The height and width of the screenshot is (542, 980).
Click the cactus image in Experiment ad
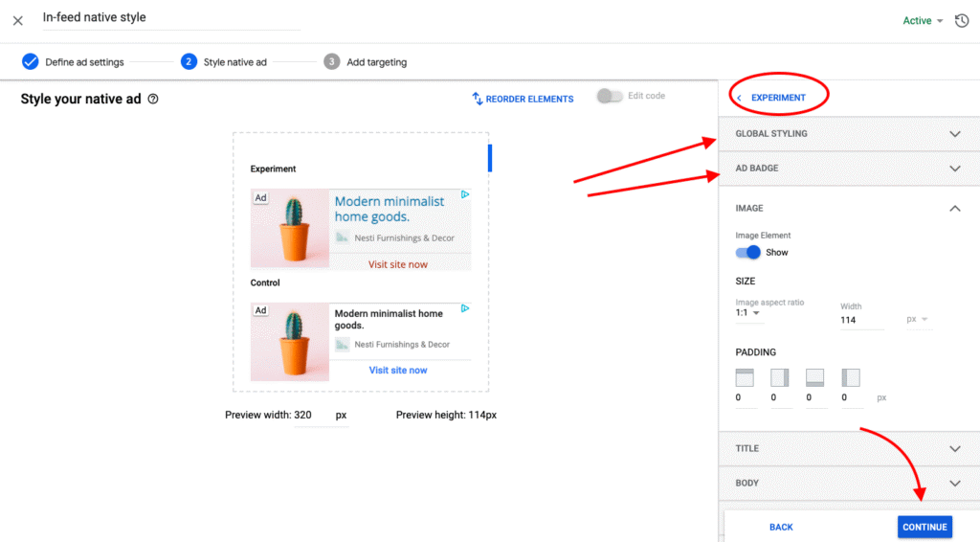(290, 229)
